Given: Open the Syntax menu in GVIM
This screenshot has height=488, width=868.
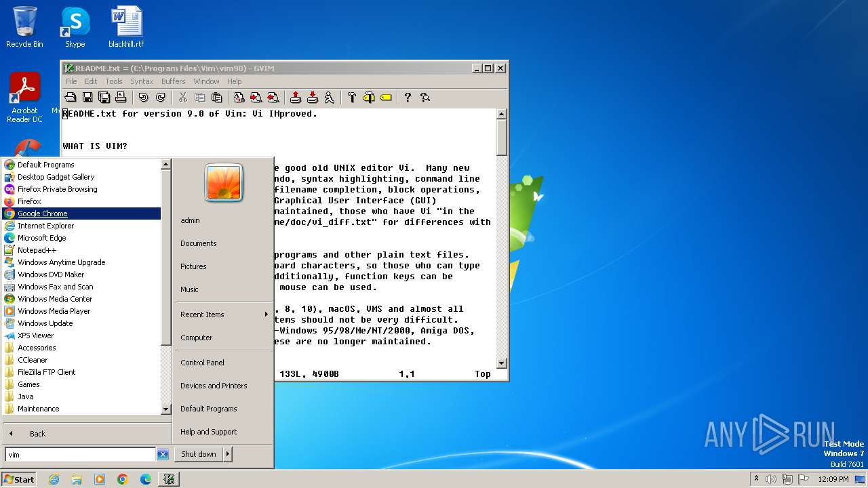Looking at the screenshot, I should tap(142, 81).
